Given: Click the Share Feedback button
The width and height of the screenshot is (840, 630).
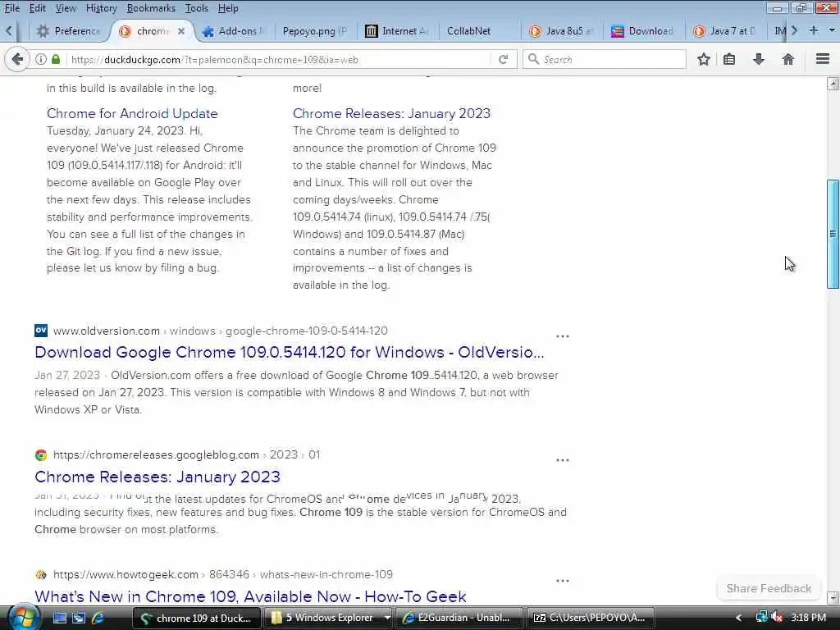Looking at the screenshot, I should [769, 588].
